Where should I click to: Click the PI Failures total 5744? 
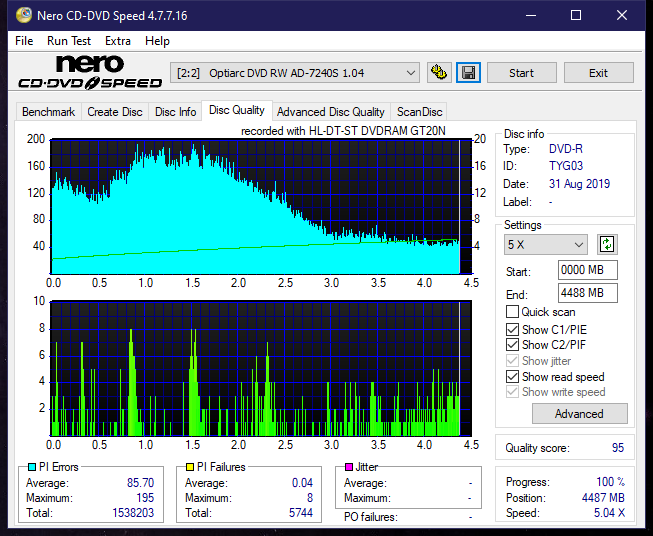point(301,513)
